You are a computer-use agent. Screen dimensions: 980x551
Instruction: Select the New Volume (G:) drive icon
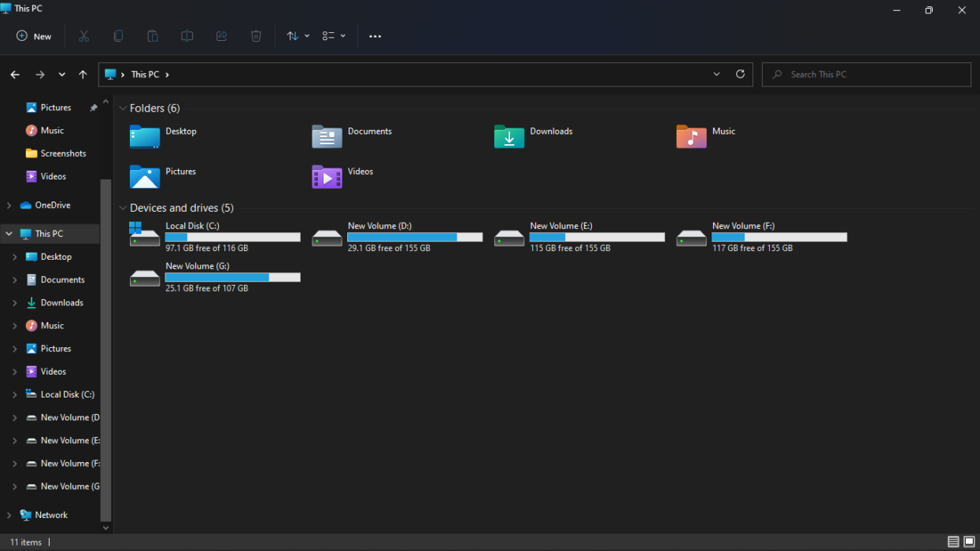click(145, 277)
